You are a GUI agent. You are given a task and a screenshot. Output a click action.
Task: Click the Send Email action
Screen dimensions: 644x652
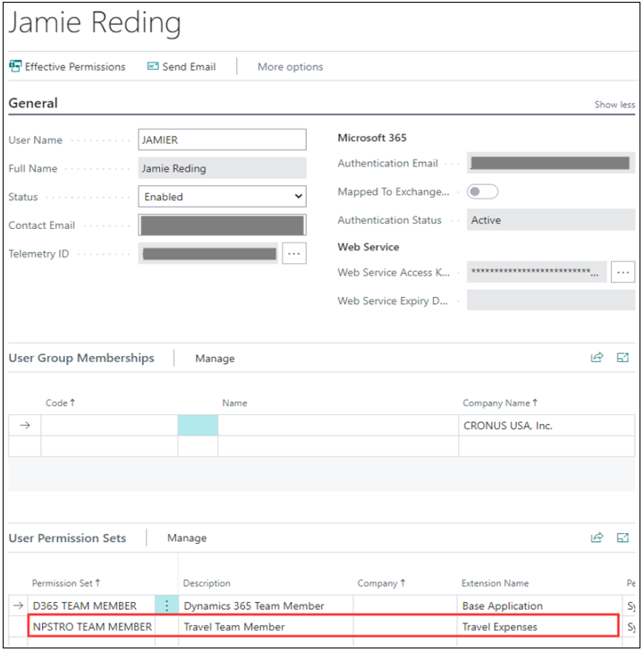(182, 66)
